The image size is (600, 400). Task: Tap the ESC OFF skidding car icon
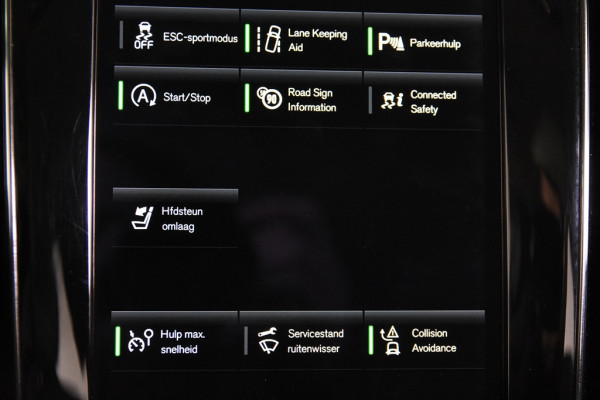[x=144, y=36]
